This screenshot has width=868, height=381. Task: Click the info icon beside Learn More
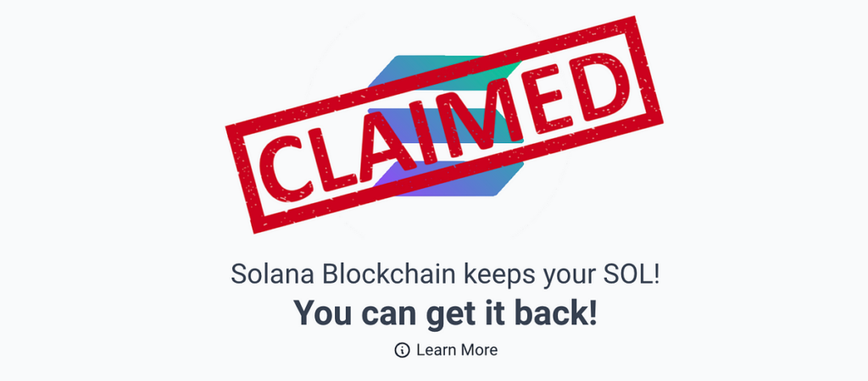pyautogui.click(x=402, y=351)
